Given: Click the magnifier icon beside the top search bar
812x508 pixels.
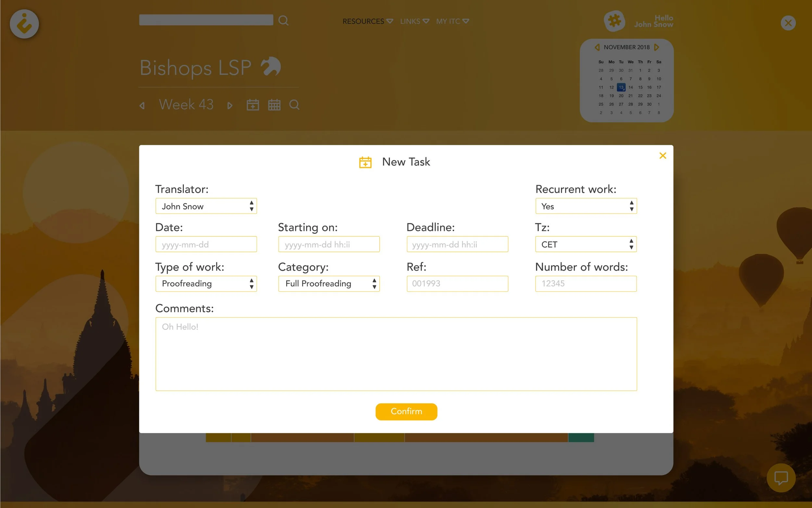Looking at the screenshot, I should tap(283, 20).
